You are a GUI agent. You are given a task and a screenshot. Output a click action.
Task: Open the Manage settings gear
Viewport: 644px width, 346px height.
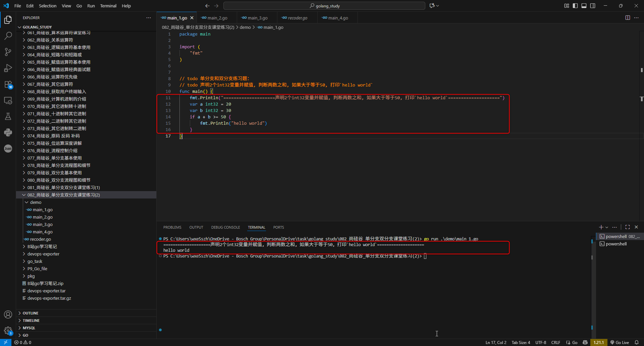coord(8,331)
